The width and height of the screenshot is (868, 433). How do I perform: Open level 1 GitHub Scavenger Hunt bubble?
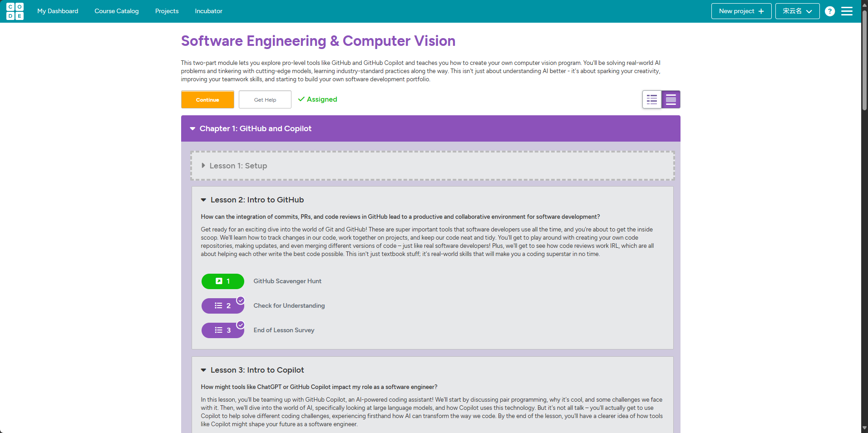pos(223,281)
